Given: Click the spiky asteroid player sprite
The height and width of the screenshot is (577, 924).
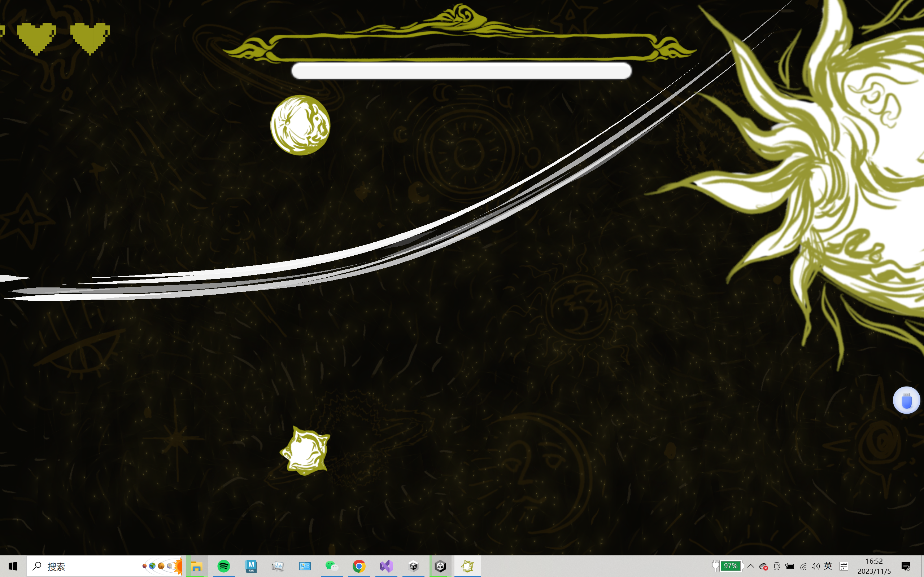Looking at the screenshot, I should pyautogui.click(x=305, y=451).
